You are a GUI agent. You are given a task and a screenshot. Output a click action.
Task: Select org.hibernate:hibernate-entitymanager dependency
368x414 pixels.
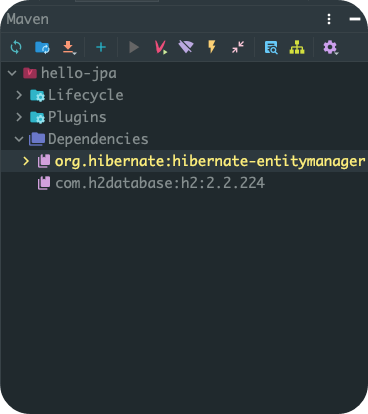point(184,161)
